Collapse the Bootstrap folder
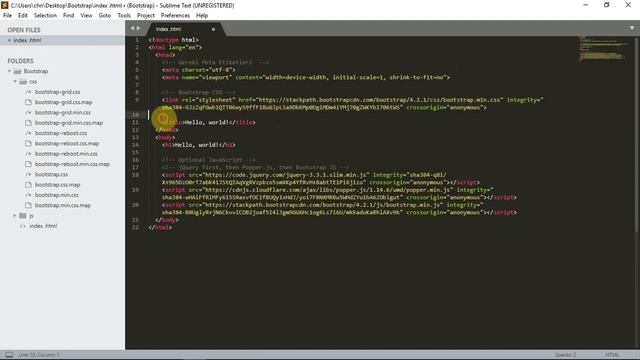Screen dimensions: 640x360 [9, 71]
